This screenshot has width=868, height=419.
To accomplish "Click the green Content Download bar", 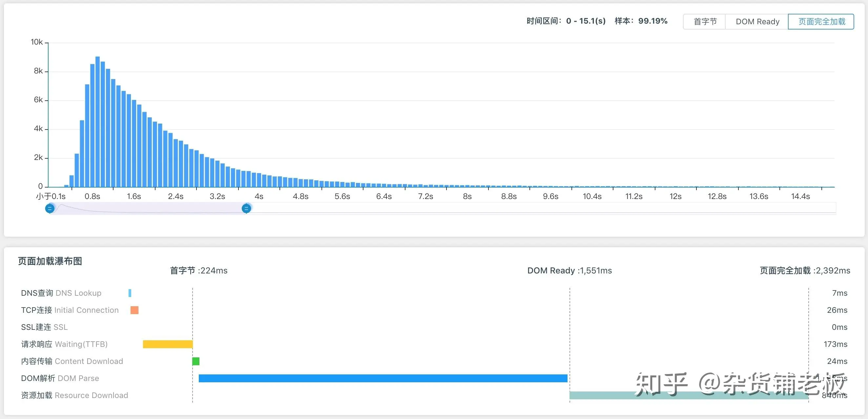I will pyautogui.click(x=196, y=361).
